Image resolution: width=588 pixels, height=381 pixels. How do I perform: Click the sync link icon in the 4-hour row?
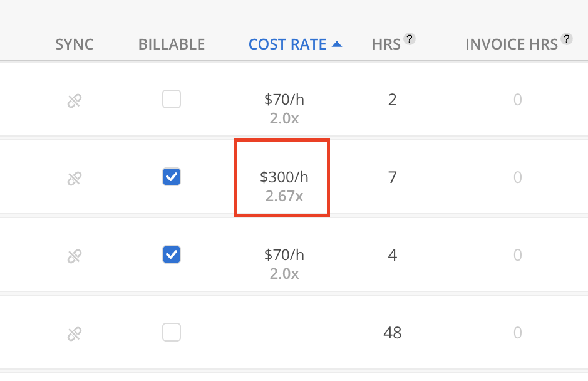point(75,256)
